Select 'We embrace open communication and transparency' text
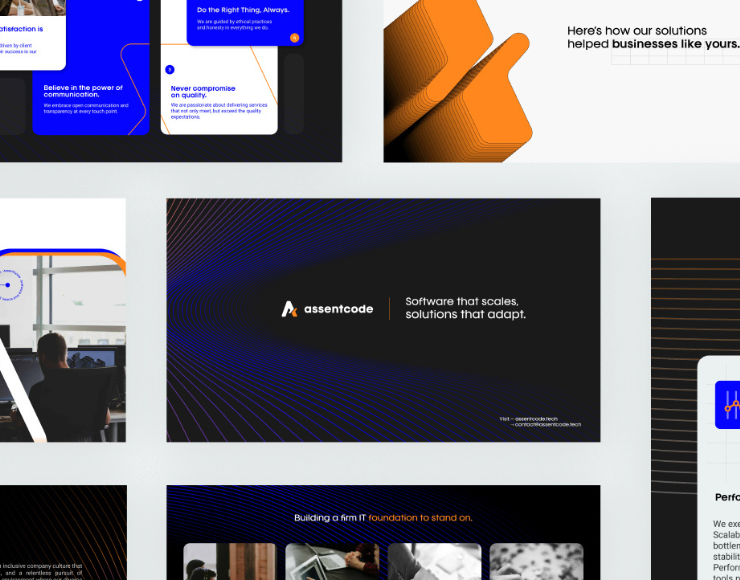 tap(86, 109)
